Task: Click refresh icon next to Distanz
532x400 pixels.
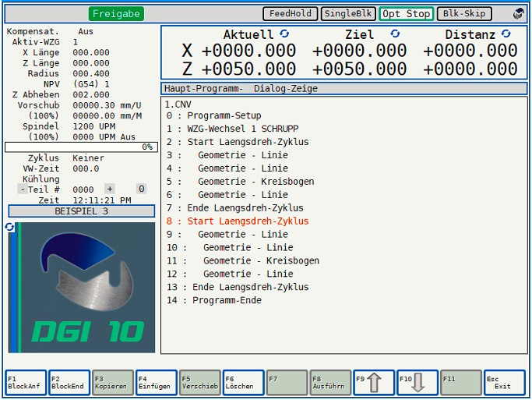Action: (506, 34)
